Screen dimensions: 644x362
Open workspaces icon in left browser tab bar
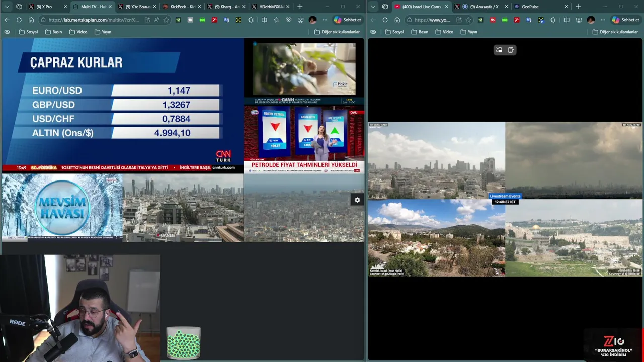tap(19, 7)
